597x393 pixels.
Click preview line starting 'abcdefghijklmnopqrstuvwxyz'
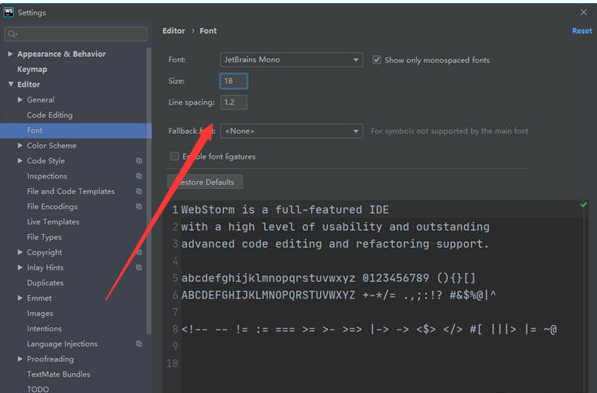[x=328, y=278]
